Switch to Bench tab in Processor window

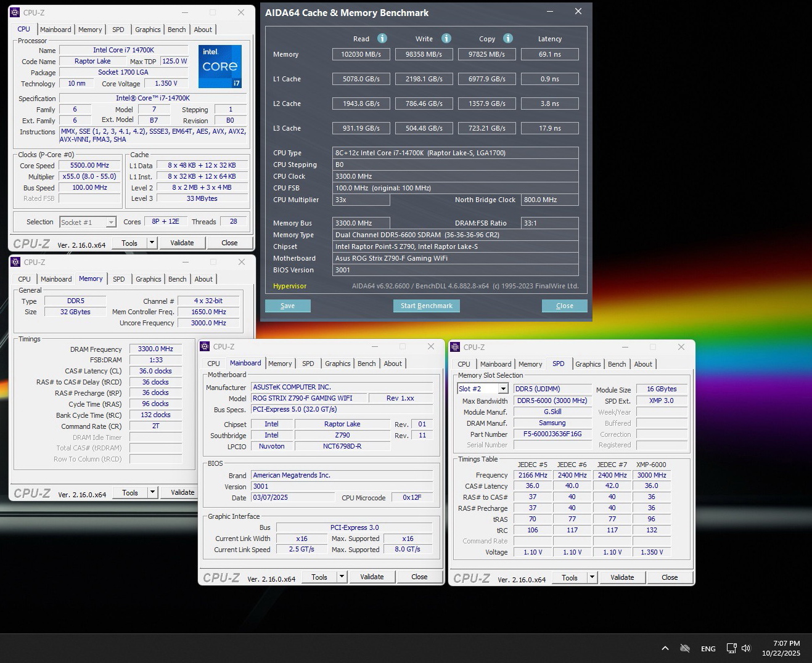(x=176, y=30)
